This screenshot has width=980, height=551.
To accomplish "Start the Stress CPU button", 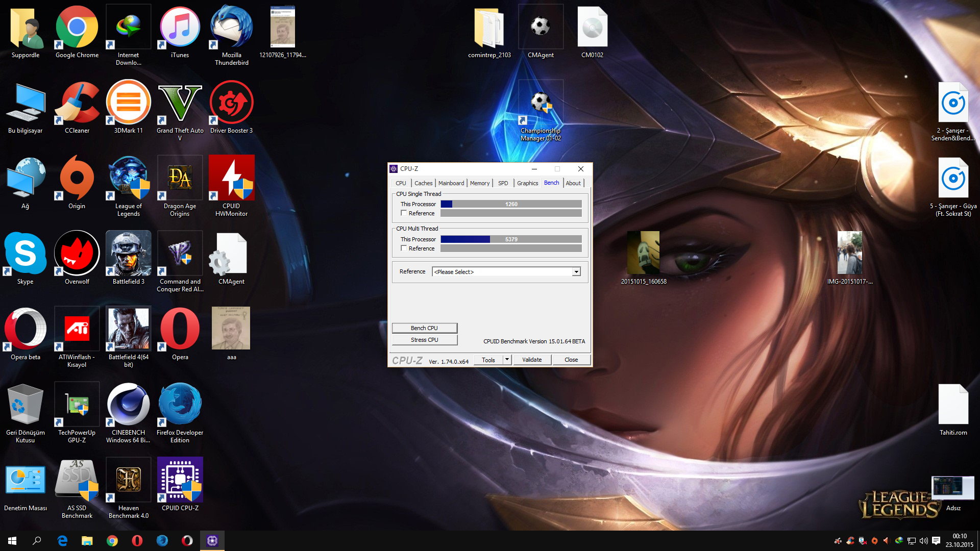I will 425,340.
